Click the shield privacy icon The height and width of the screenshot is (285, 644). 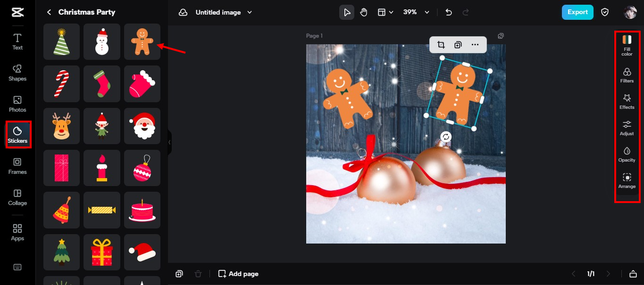pyautogui.click(x=605, y=12)
